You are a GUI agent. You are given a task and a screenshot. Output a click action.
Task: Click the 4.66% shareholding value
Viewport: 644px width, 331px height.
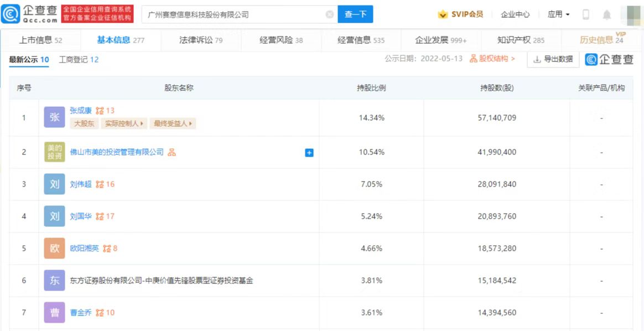[371, 249]
